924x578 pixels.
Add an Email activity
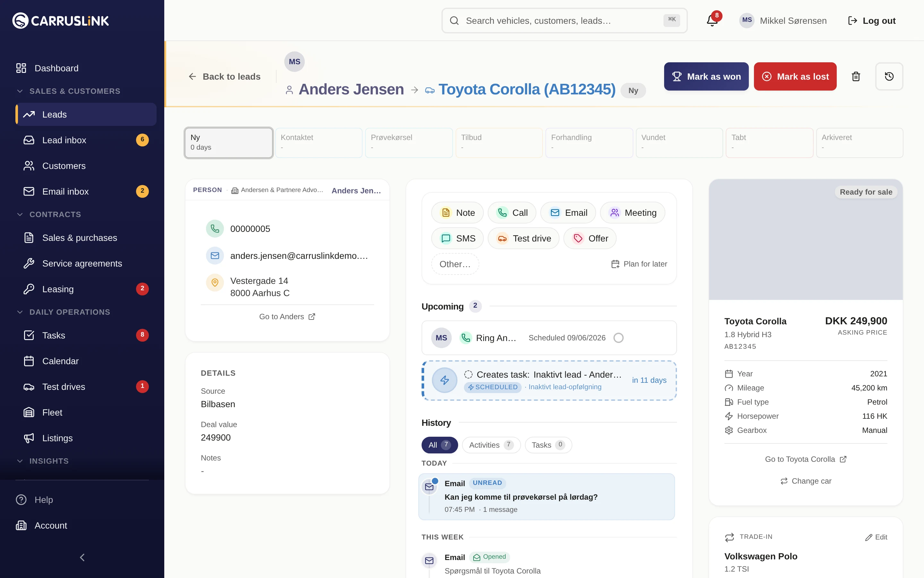click(x=568, y=213)
